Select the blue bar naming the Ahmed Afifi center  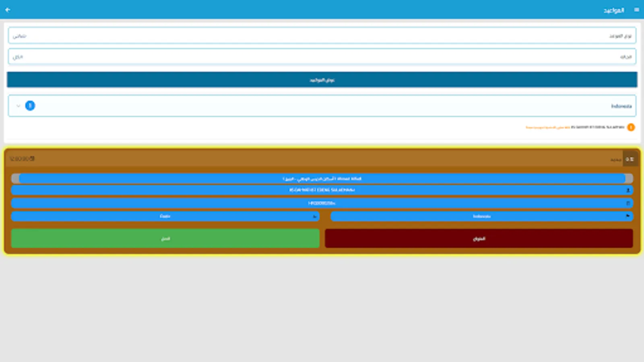(x=322, y=179)
